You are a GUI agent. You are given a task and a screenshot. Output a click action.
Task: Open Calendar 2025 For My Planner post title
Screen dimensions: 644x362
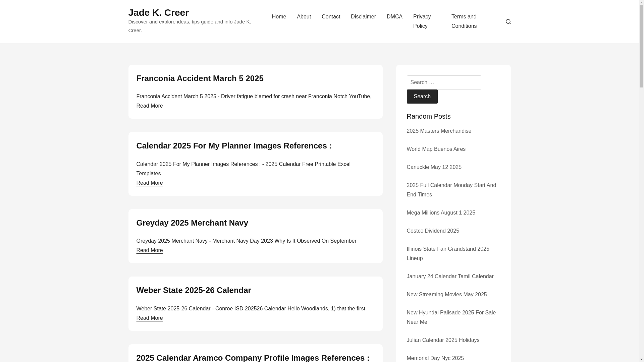(234, 146)
